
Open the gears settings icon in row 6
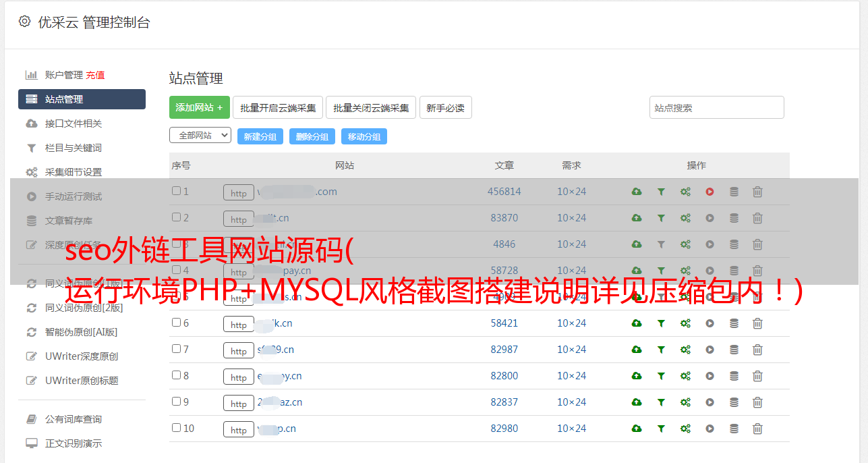(x=685, y=323)
